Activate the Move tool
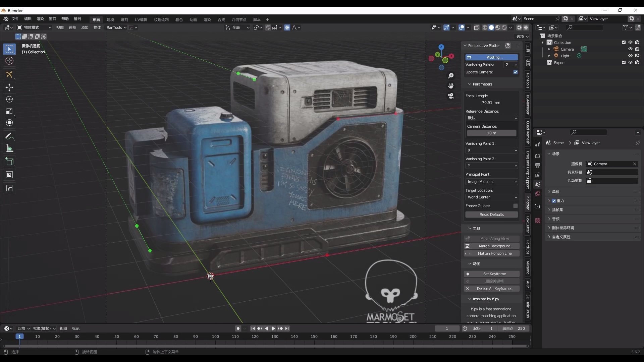 [9, 87]
